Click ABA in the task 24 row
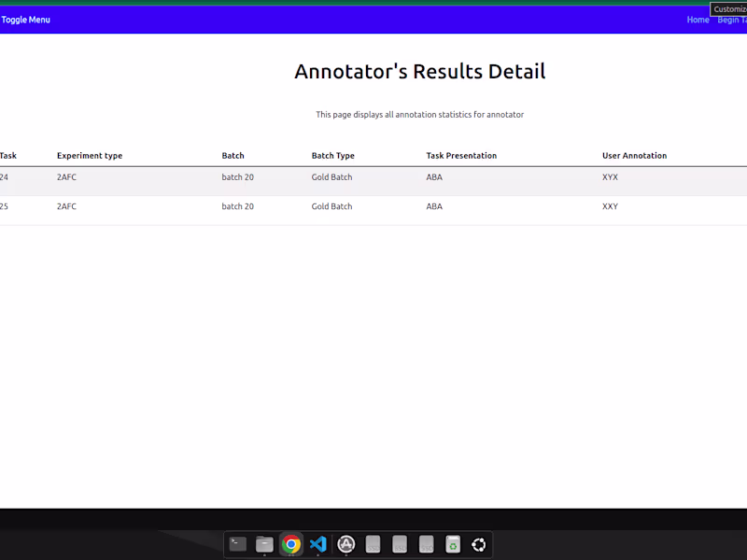 pyautogui.click(x=434, y=177)
